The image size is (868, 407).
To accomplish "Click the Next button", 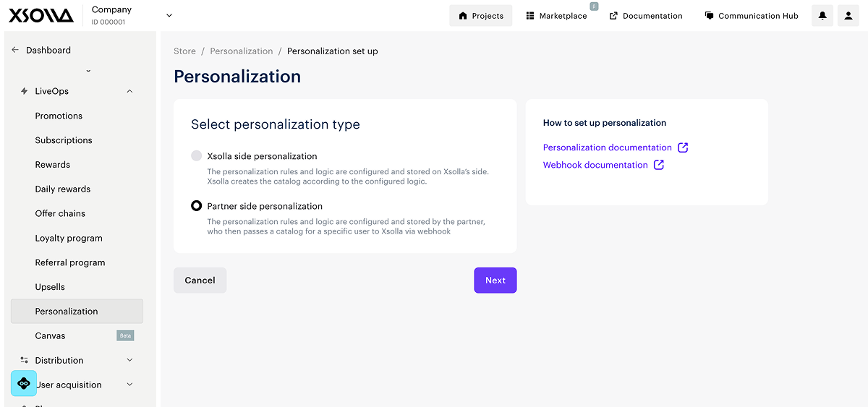I will click(495, 280).
